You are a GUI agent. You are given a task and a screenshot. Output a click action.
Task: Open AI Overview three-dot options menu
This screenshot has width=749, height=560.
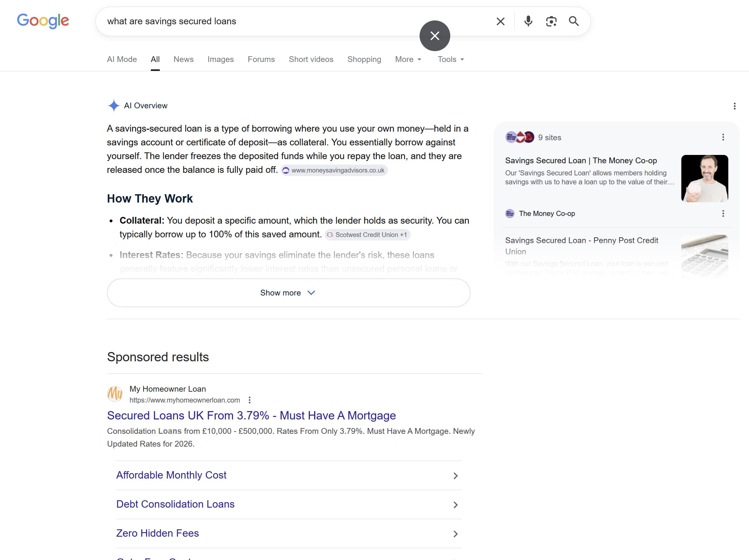(x=734, y=106)
